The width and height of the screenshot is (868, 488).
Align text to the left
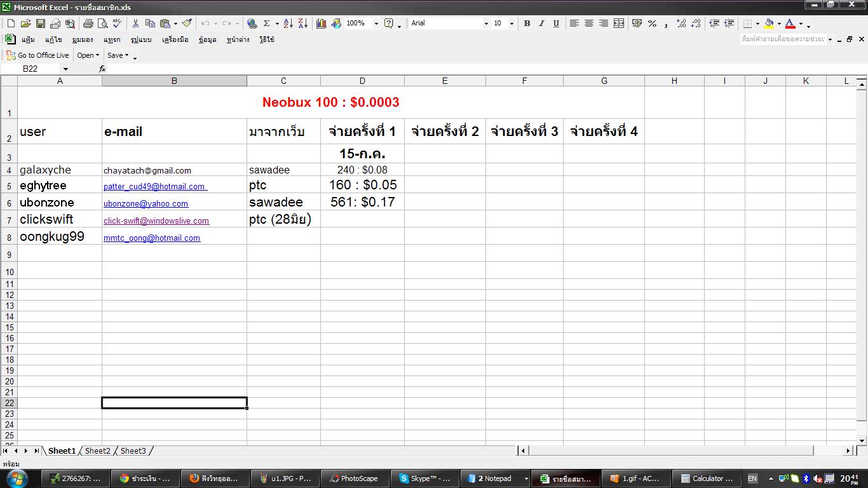pyautogui.click(x=574, y=24)
